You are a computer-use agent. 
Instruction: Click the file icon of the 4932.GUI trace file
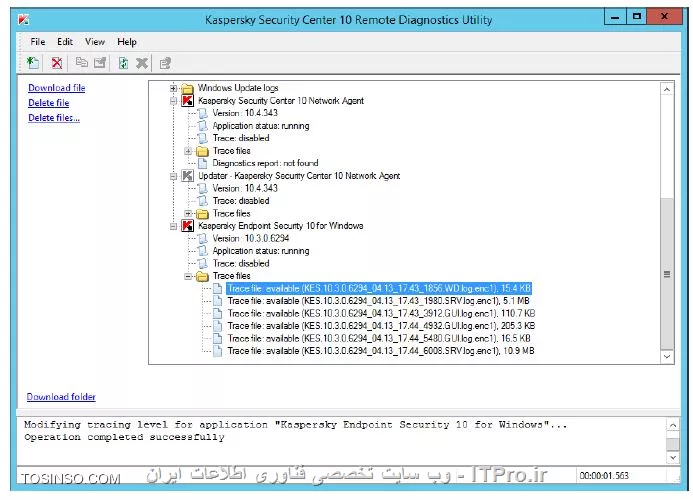tap(217, 326)
